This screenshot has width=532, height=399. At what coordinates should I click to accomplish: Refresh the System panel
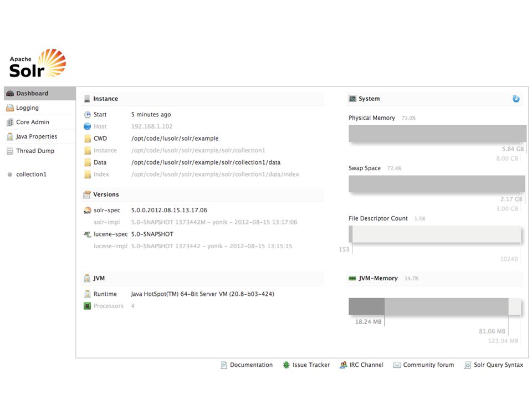pos(516,99)
